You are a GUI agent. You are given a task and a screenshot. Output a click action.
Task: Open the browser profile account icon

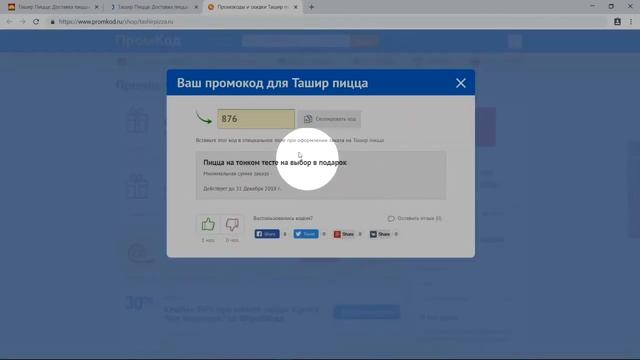point(617,22)
